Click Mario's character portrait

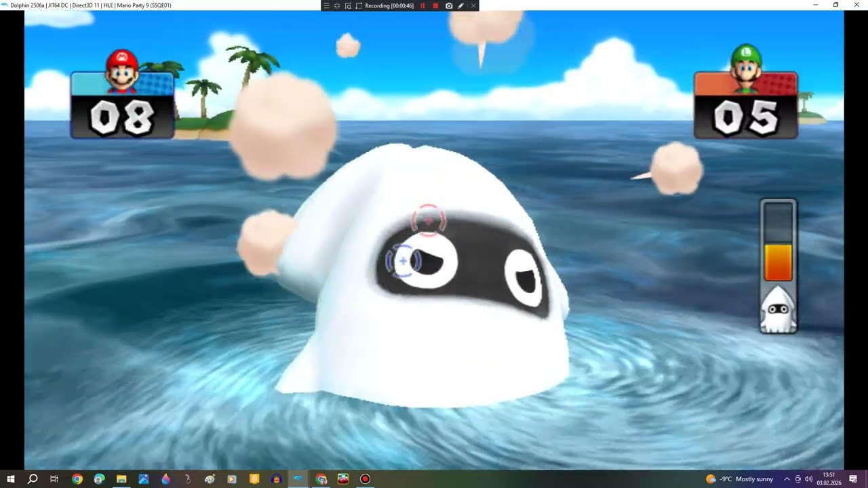[122, 71]
